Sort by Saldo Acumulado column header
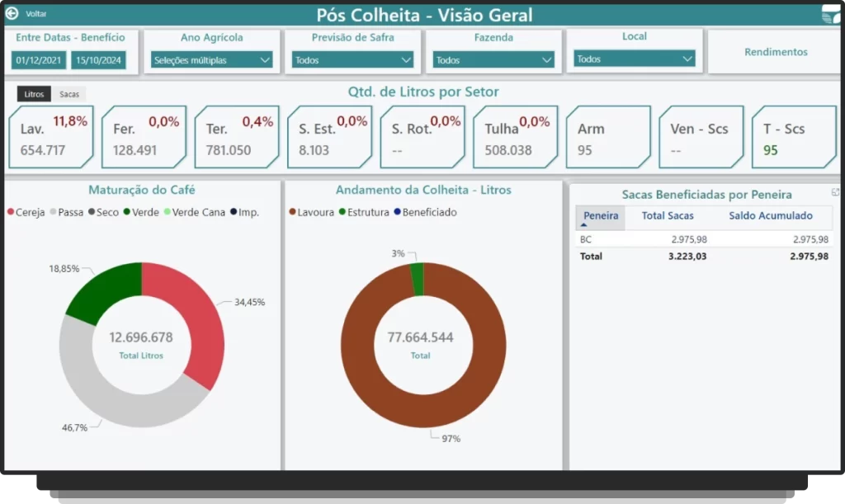The width and height of the screenshot is (845, 504). pyautogui.click(x=770, y=216)
